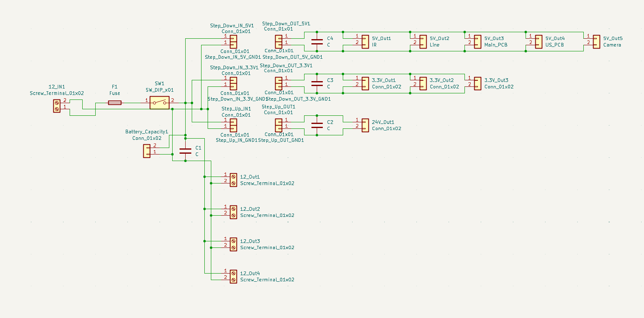Select capacitor C2 symbol
This screenshot has width=644, height=318.
pyautogui.click(x=317, y=125)
